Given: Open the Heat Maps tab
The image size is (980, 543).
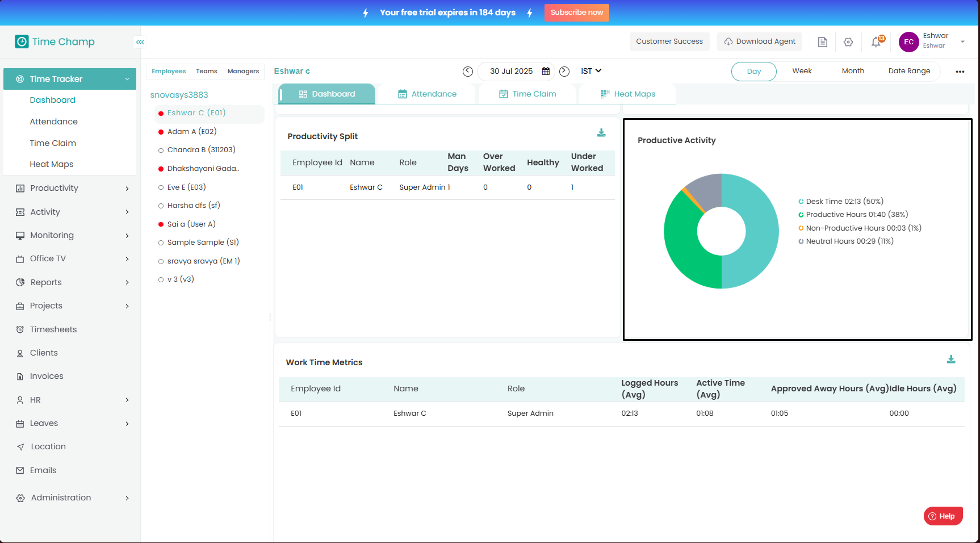Looking at the screenshot, I should (628, 94).
